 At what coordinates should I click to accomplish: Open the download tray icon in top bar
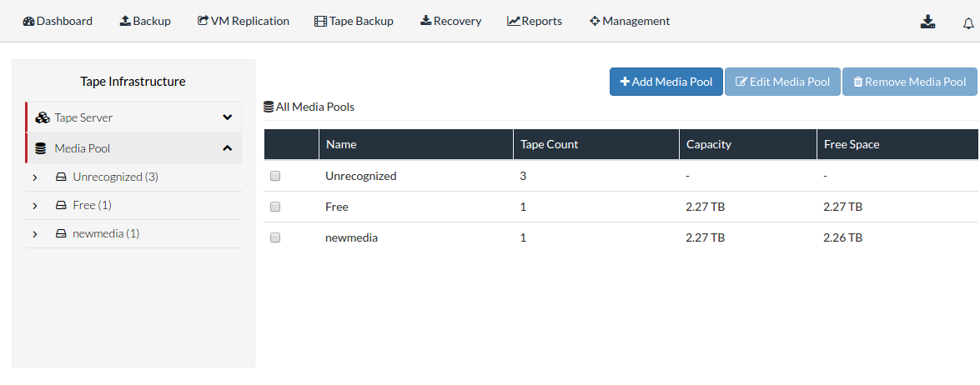tap(927, 22)
